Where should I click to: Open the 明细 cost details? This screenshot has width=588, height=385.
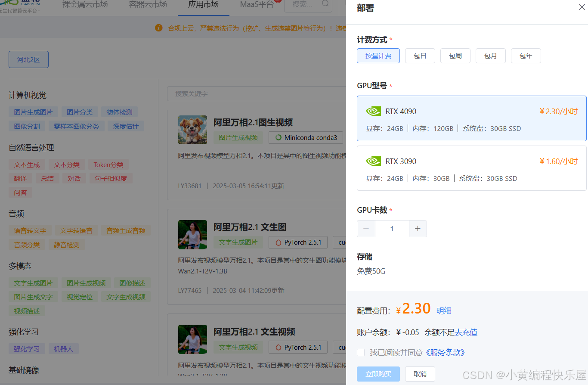[444, 310]
